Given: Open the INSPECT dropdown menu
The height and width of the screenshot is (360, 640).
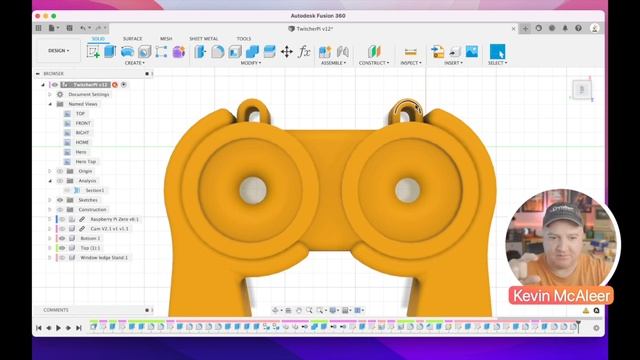Looking at the screenshot, I should (x=411, y=63).
